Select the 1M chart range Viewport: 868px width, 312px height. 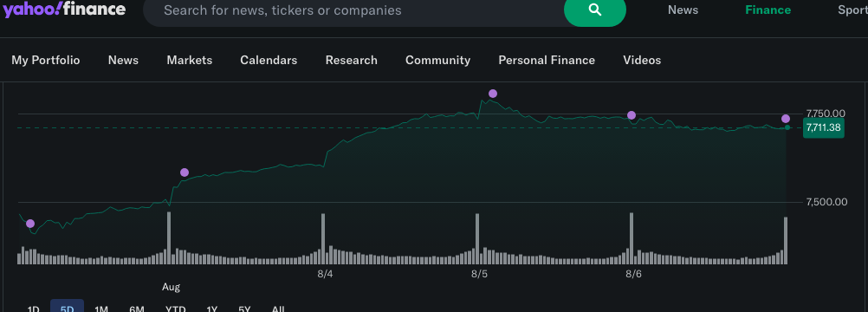click(x=101, y=308)
